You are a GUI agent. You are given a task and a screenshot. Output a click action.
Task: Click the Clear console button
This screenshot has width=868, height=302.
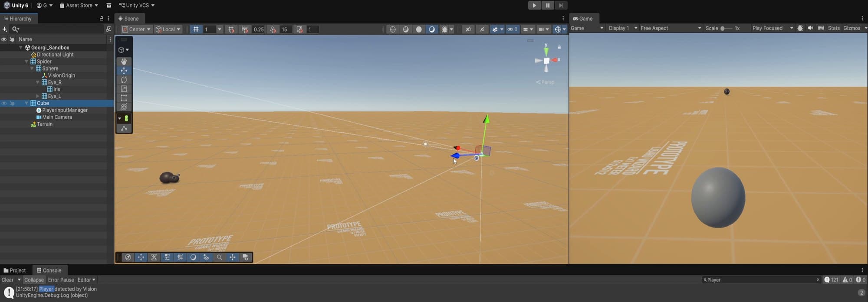(x=8, y=280)
